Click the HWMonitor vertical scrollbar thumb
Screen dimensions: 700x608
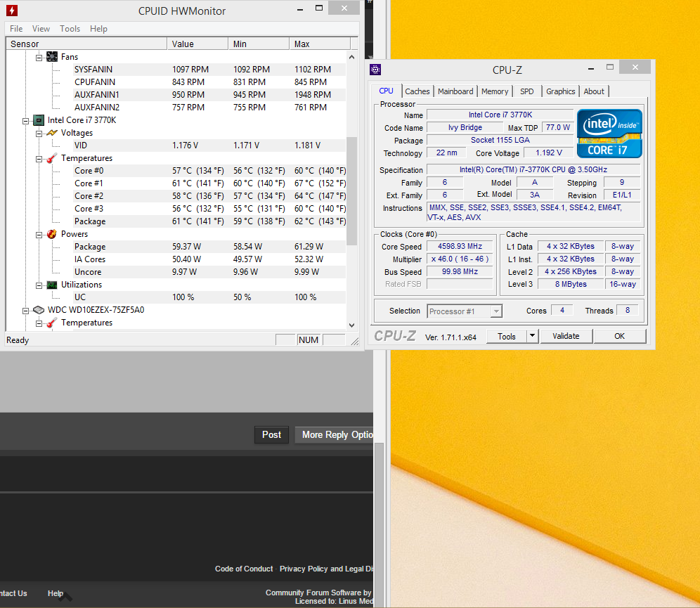pyautogui.click(x=352, y=191)
